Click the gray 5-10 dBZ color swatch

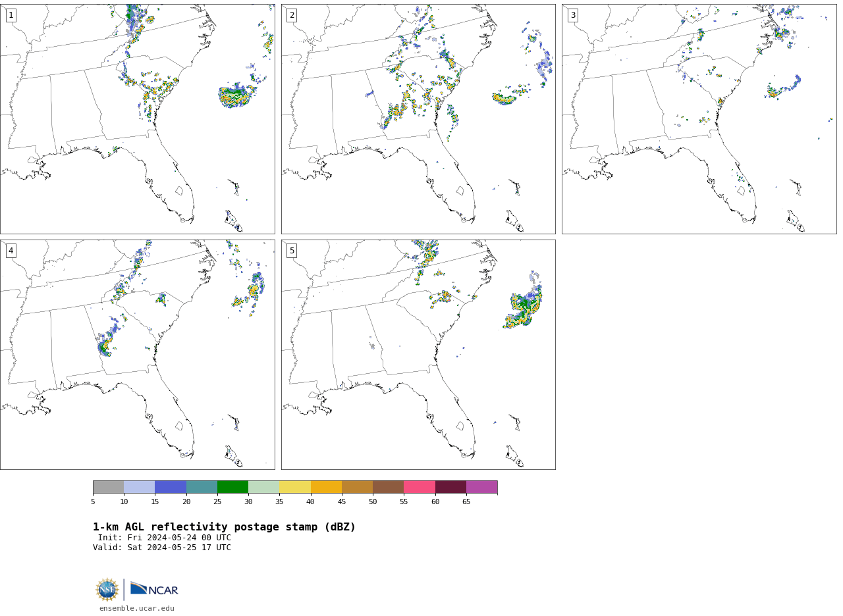pos(108,487)
